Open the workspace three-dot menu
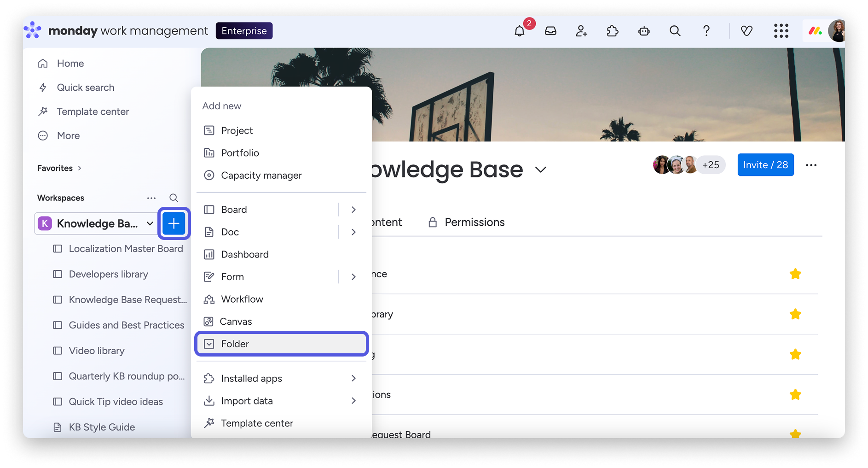Screen dimensions: 868x468 click(x=811, y=165)
